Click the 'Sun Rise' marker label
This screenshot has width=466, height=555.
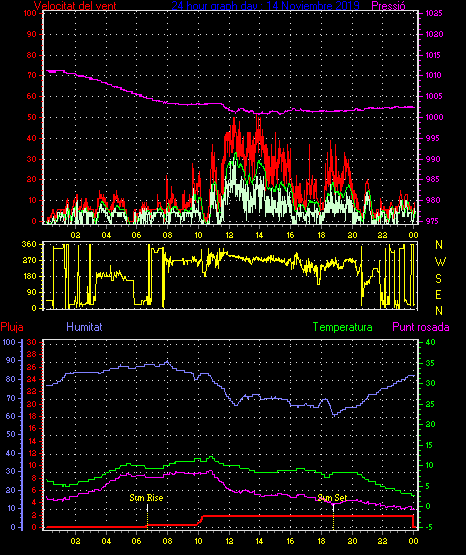click(x=146, y=498)
